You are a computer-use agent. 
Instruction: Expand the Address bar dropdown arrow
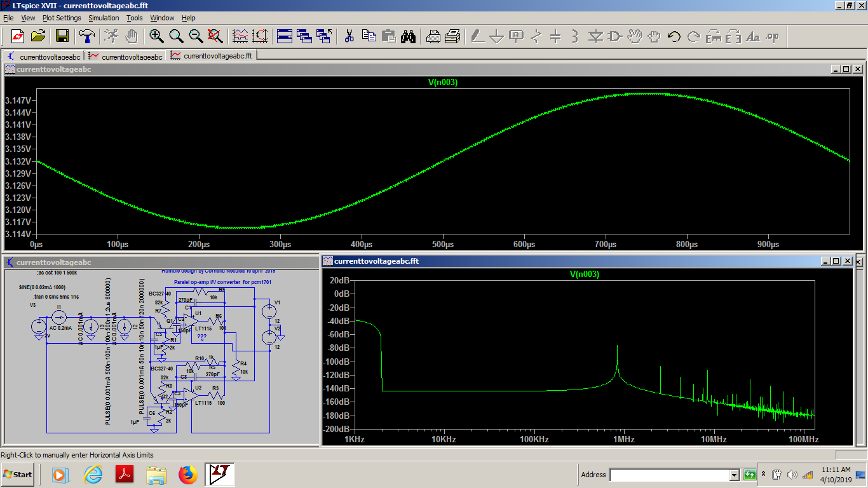tap(735, 475)
